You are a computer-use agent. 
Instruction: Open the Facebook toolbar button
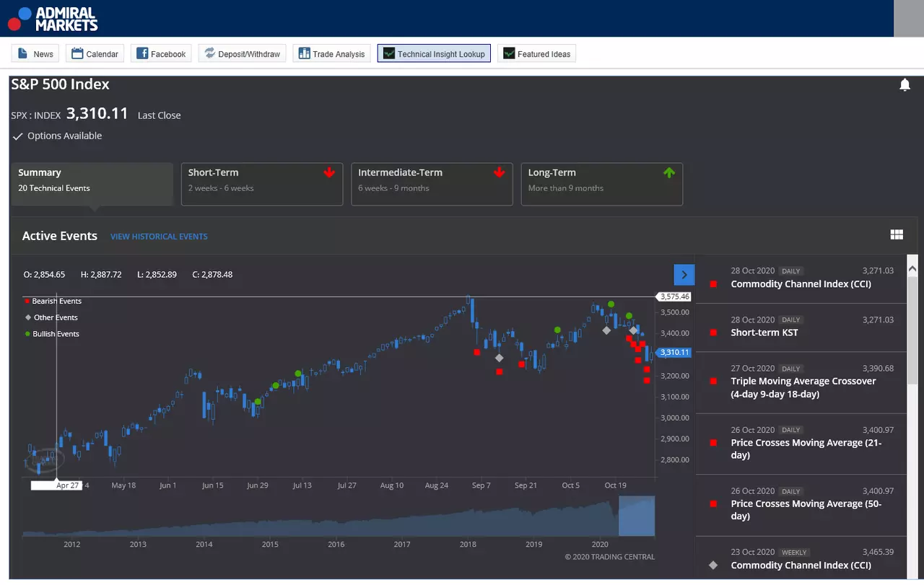point(161,53)
